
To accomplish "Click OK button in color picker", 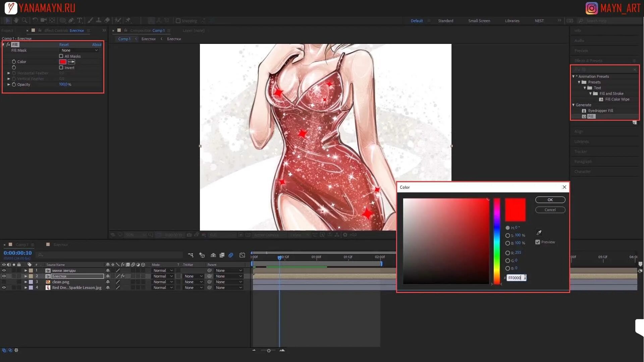I will 550,199.
